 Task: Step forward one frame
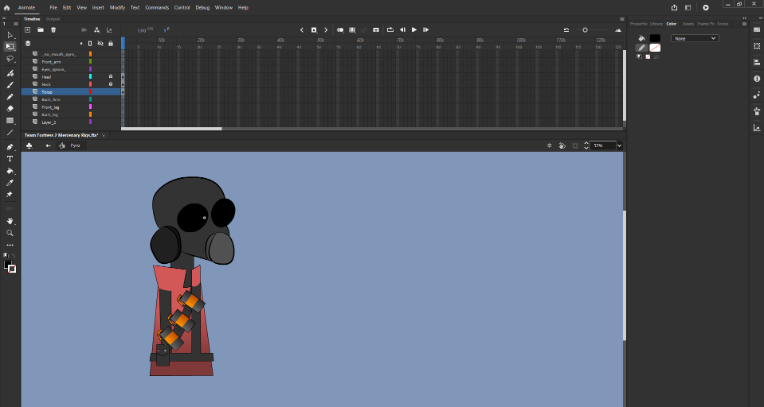426,30
